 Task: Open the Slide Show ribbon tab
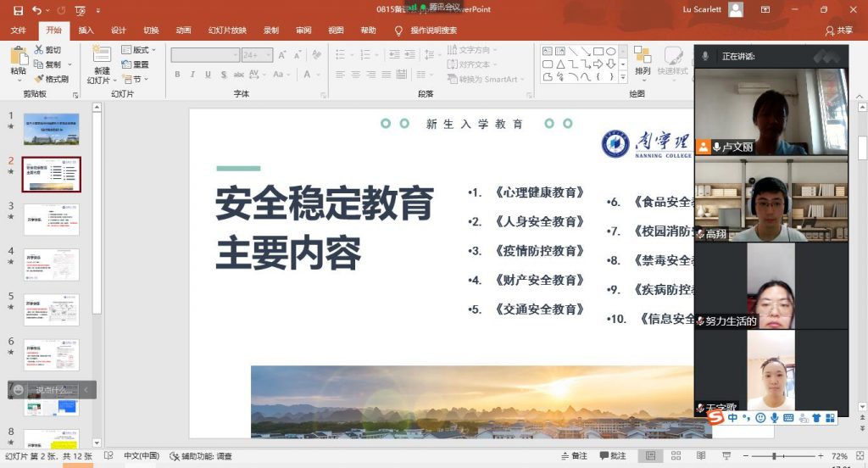(227, 31)
